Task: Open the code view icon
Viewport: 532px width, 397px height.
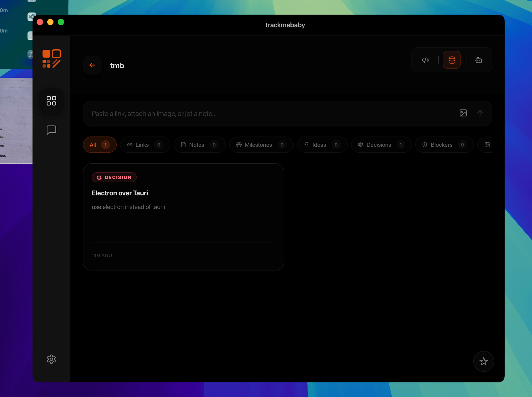Action: point(425,60)
